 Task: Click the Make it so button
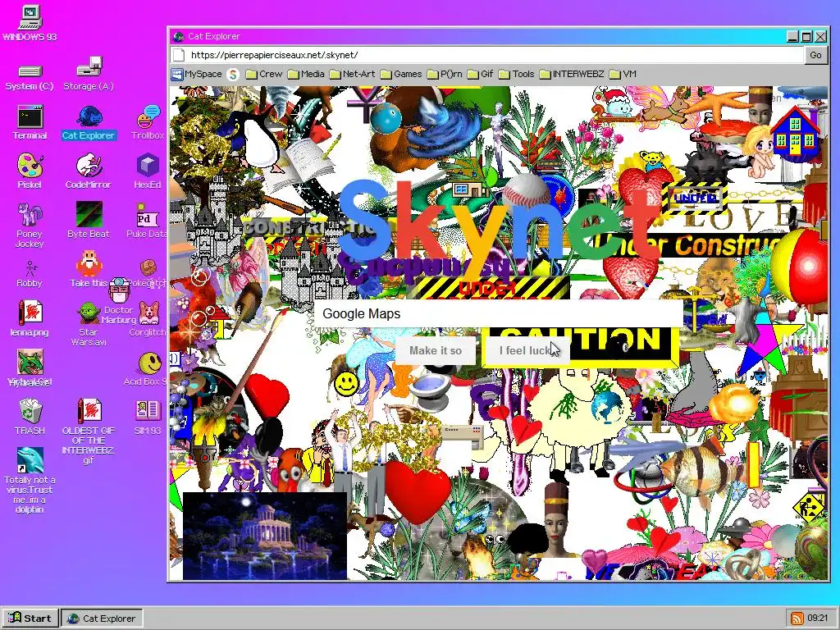click(436, 350)
